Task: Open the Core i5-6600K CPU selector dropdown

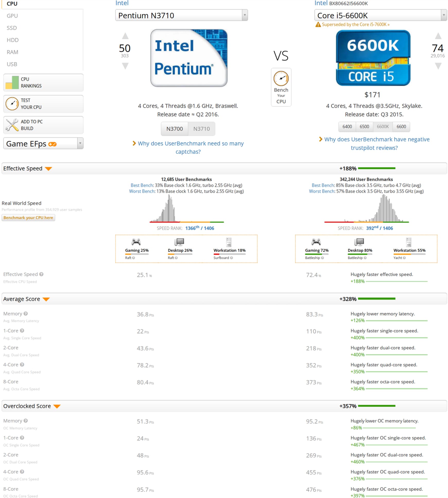Action: (381, 15)
